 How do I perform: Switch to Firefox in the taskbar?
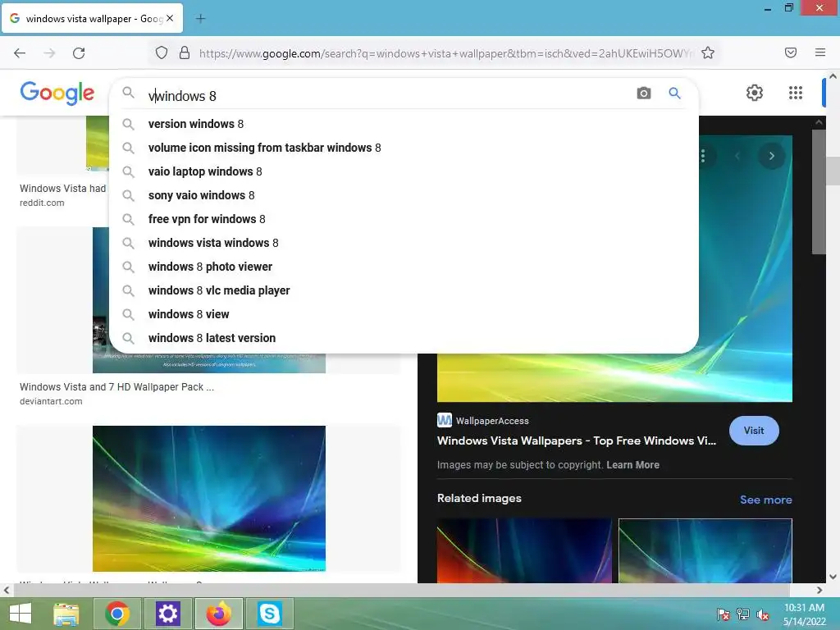point(218,614)
